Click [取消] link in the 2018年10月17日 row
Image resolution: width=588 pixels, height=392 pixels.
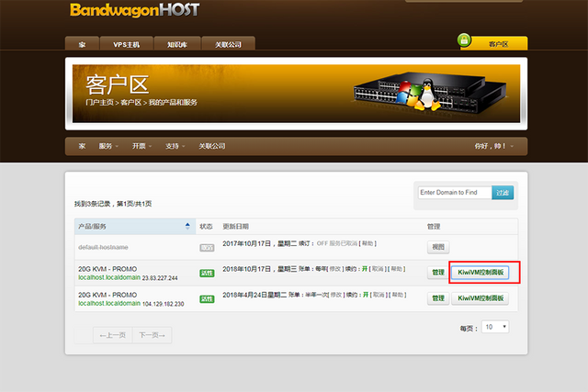pyautogui.click(x=378, y=269)
